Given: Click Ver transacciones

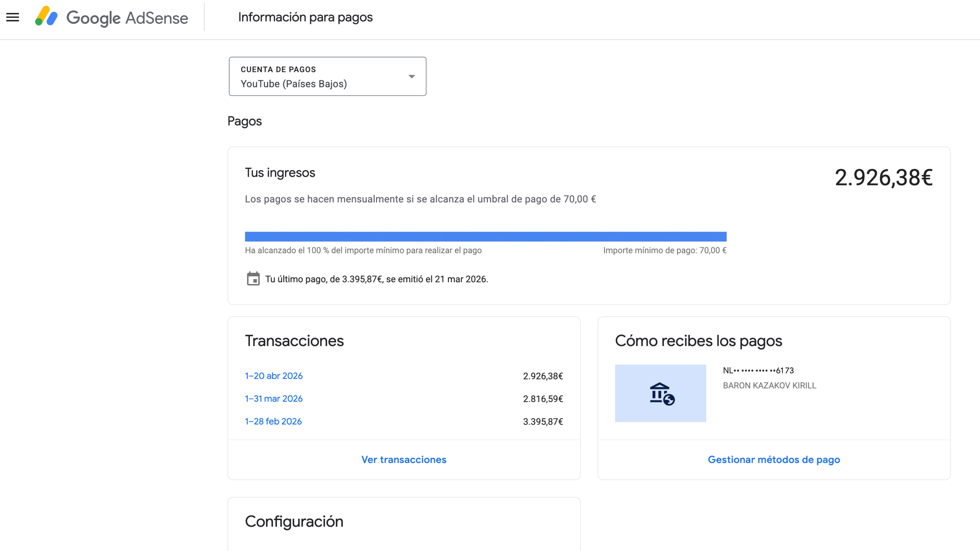Looking at the screenshot, I should point(404,459).
